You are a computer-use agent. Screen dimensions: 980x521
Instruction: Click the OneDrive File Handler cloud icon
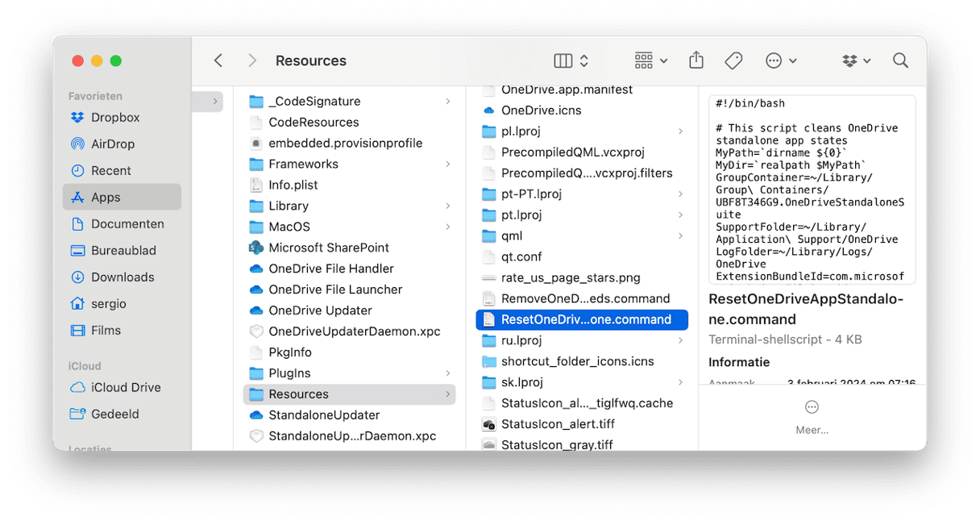point(256,269)
